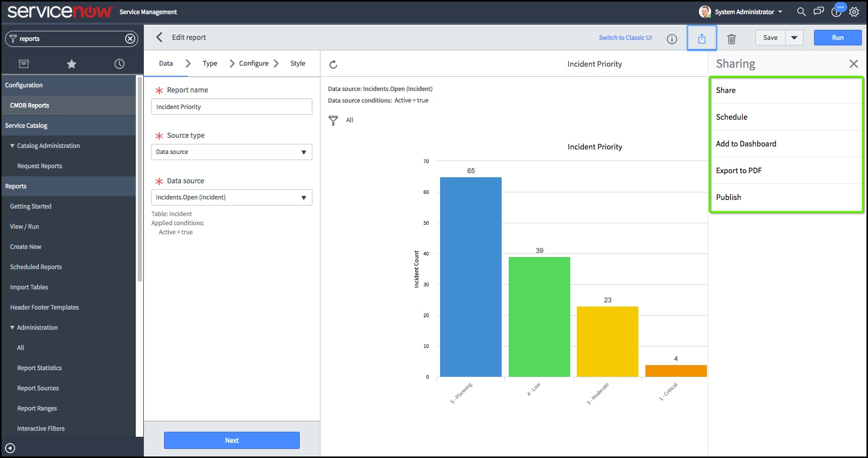Viewport: 868px width, 458px height.
Task: Open the chart filter funnel icon
Action: [333, 120]
